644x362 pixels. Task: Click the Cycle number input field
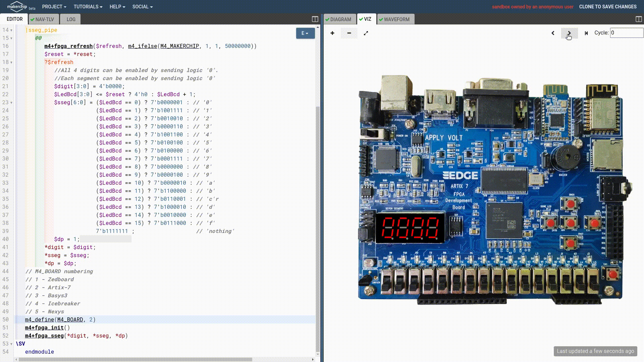(x=626, y=33)
